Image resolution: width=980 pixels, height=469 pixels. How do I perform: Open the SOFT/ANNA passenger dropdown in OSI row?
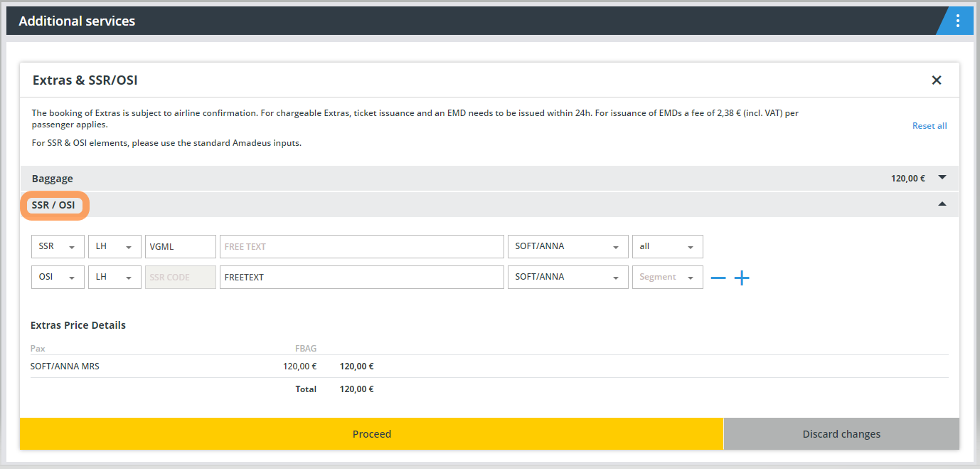[x=568, y=278]
